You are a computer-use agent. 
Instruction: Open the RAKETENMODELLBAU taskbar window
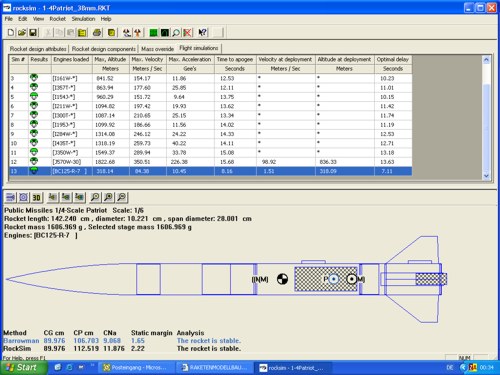pos(215,368)
